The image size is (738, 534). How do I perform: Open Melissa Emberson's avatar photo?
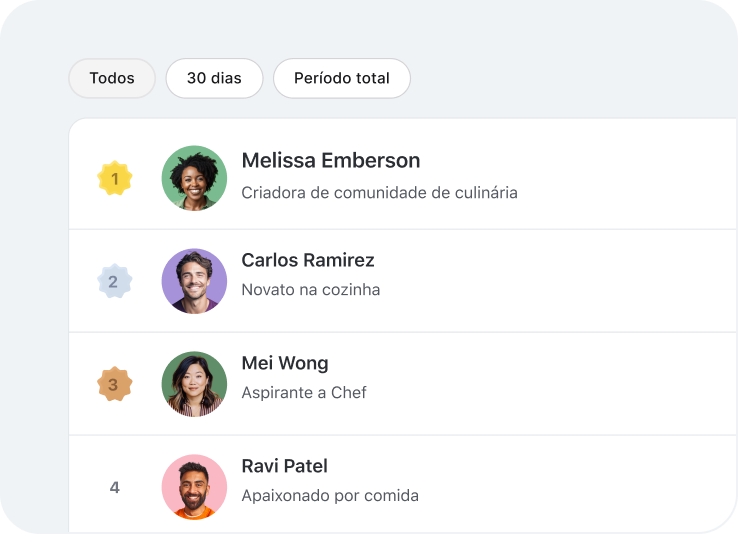(x=194, y=178)
